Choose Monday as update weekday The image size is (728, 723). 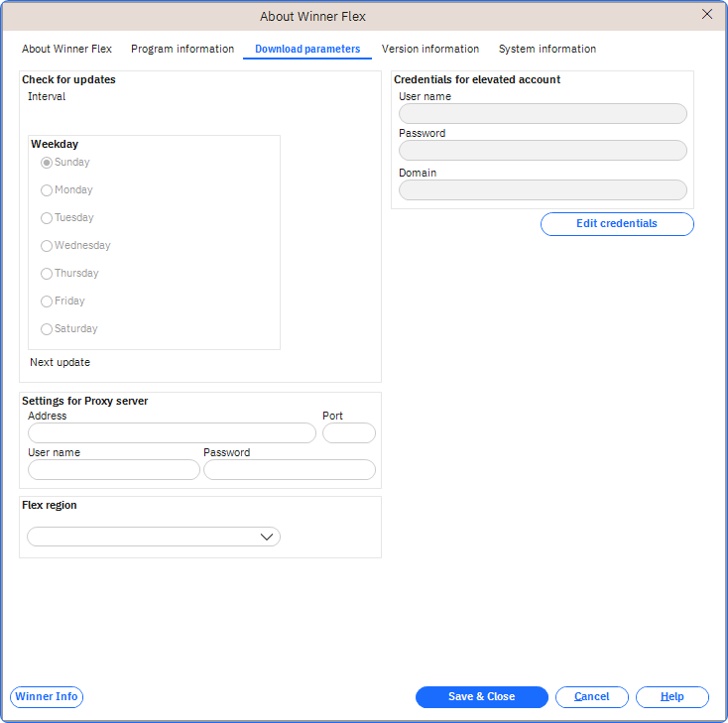pyautogui.click(x=47, y=190)
